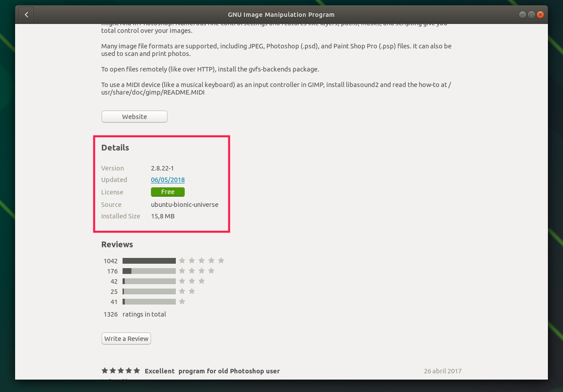Select the three-star rating bar showing 42
Image resolution: width=563 pixels, height=392 pixels.
(x=149, y=281)
